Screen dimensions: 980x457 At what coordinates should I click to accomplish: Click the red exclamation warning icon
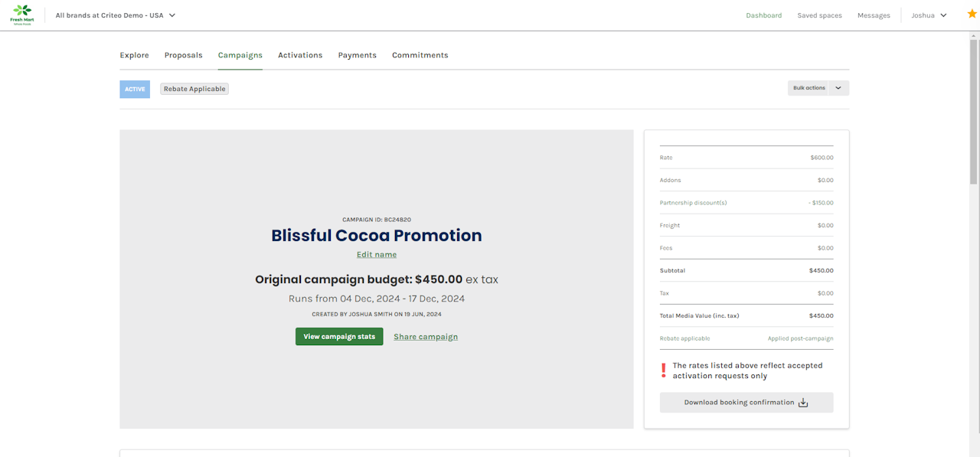point(663,371)
